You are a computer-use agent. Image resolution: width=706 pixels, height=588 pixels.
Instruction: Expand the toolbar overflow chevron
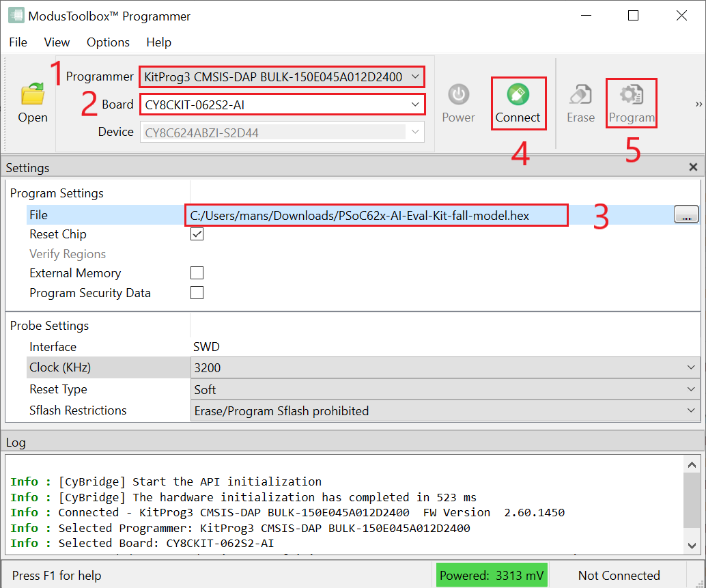[x=698, y=104]
